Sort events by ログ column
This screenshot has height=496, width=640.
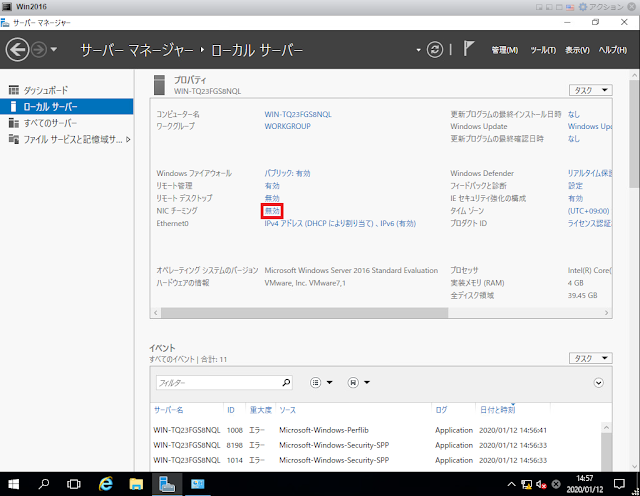pos(441,410)
